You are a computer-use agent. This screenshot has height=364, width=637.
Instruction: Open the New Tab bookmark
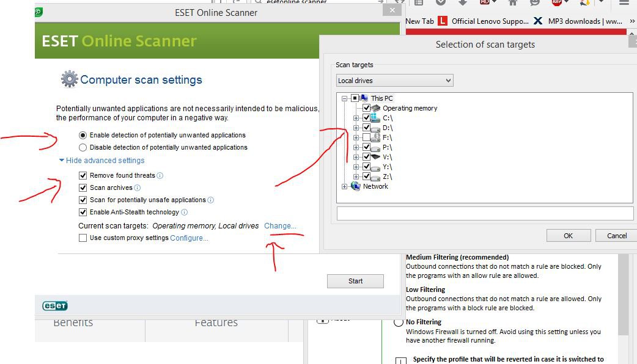pos(419,21)
